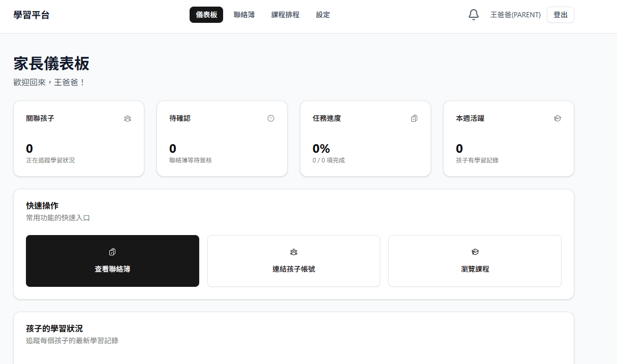
Task: Click the users icon above 連結孩子帳號
Action: pyautogui.click(x=293, y=251)
